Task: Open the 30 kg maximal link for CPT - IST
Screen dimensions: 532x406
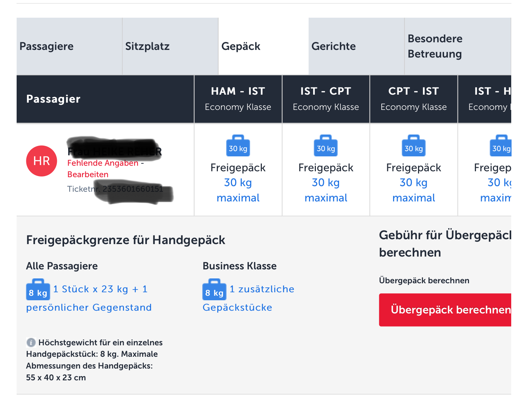Action: [x=414, y=190]
